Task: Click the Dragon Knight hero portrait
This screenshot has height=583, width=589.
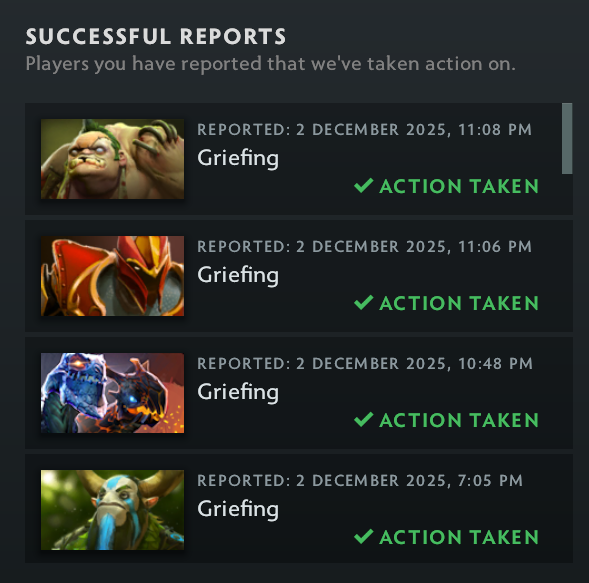Action: coord(112,276)
